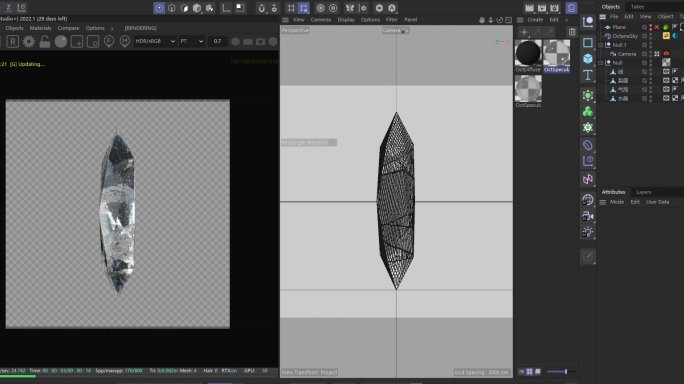Viewport: 684px width, 384px height.
Task: Open Options menu in Live Viewer
Action: (95, 28)
